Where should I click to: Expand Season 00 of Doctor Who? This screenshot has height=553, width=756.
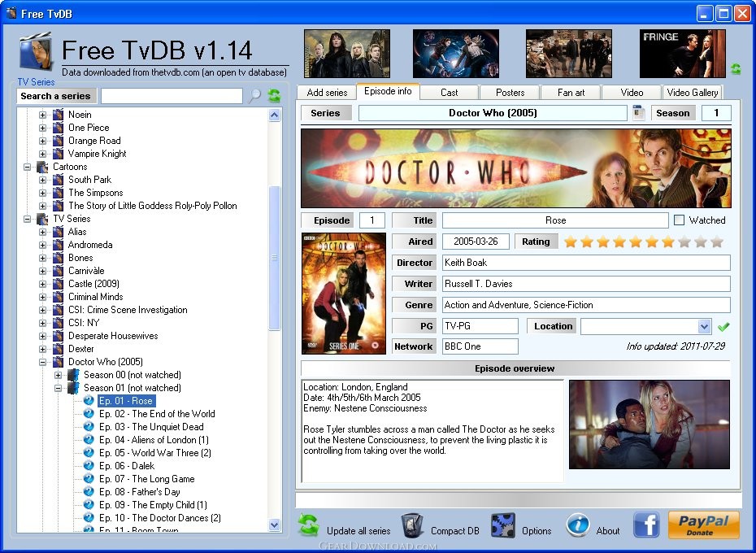[58, 375]
